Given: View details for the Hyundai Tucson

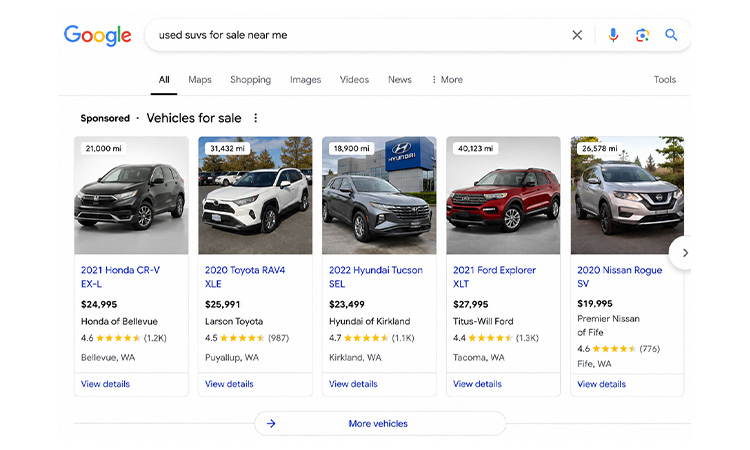Looking at the screenshot, I should pyautogui.click(x=353, y=384).
